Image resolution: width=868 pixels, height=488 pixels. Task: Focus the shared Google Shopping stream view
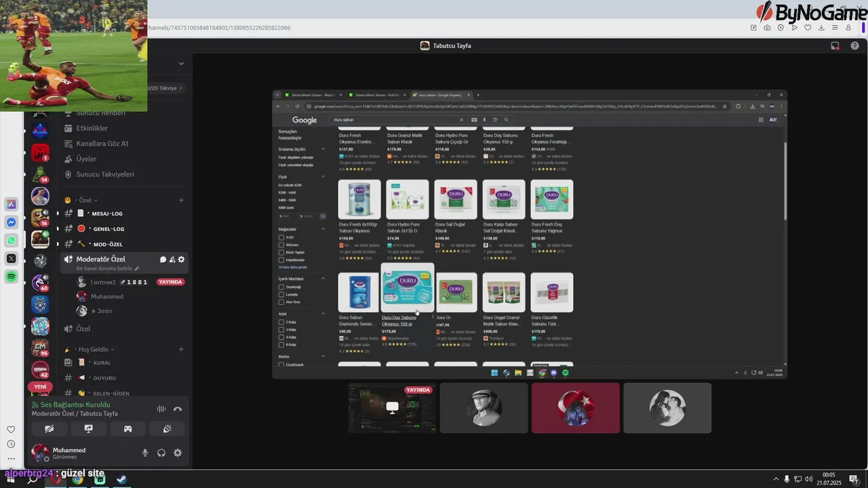coord(530,234)
